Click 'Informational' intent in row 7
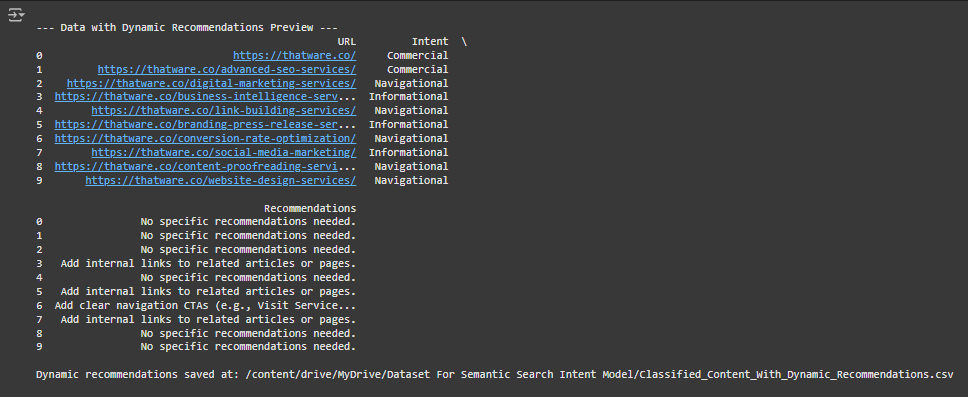Viewport: 968px width, 397px height. [408, 153]
